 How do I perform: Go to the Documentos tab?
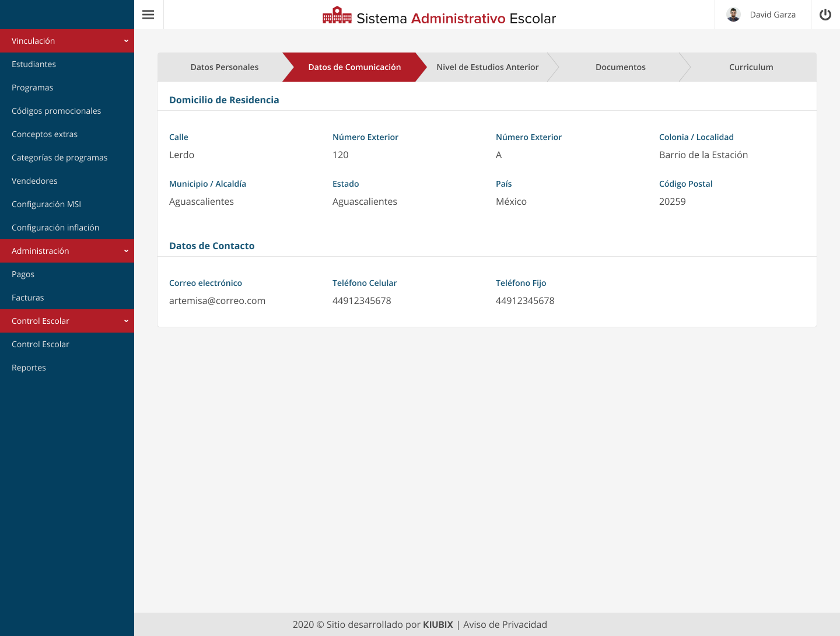click(x=620, y=67)
